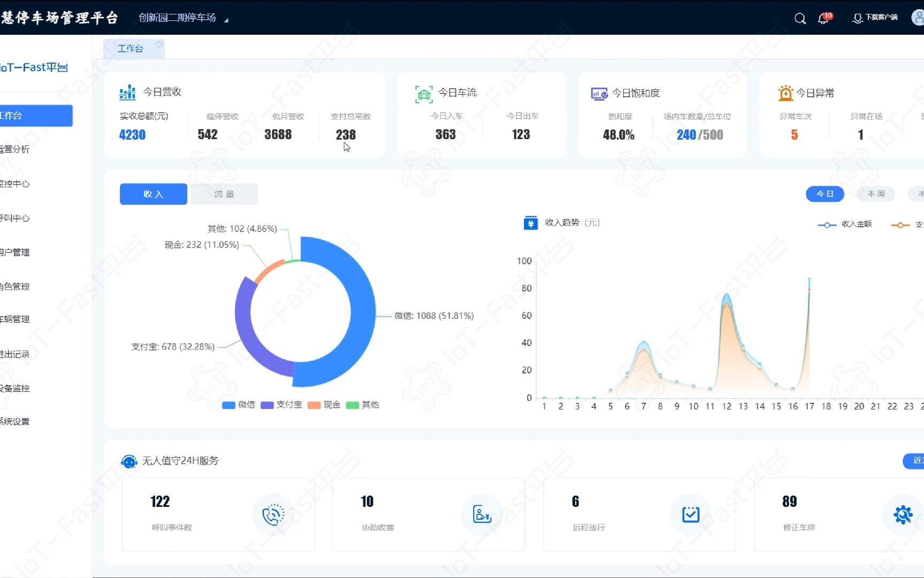Click the 今日营收 bar chart icon
924x578 pixels.
point(127,93)
